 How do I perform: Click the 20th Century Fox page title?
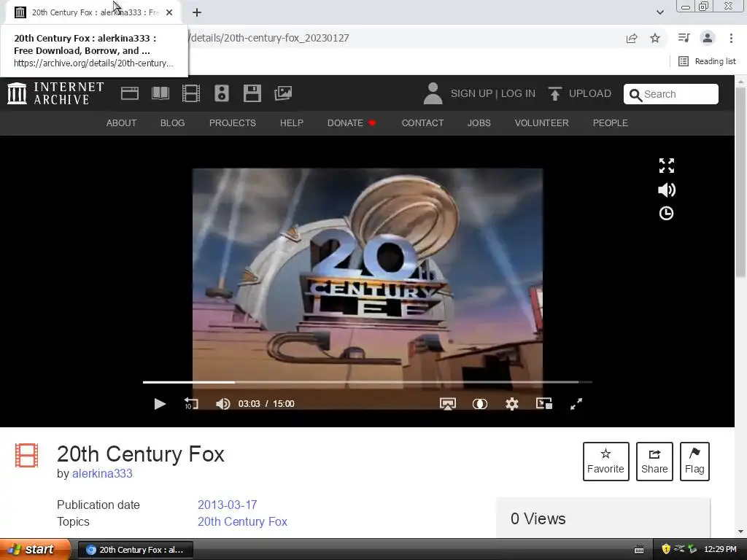[141, 454]
